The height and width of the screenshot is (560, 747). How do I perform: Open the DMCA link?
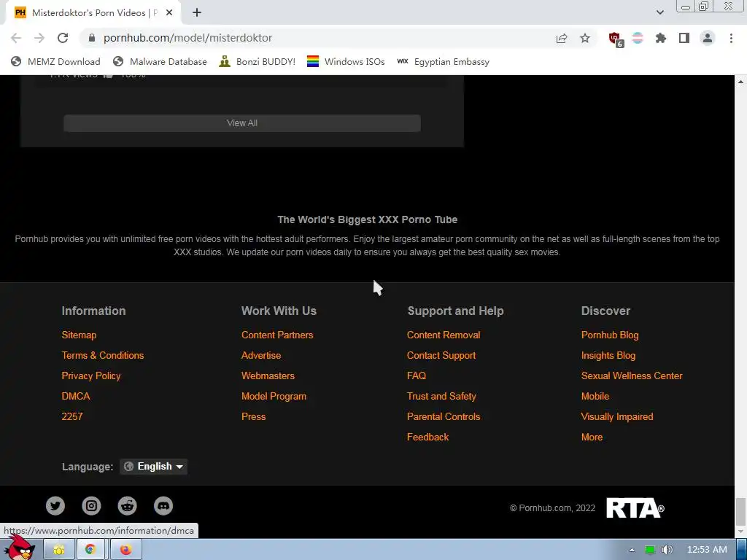pyautogui.click(x=76, y=396)
